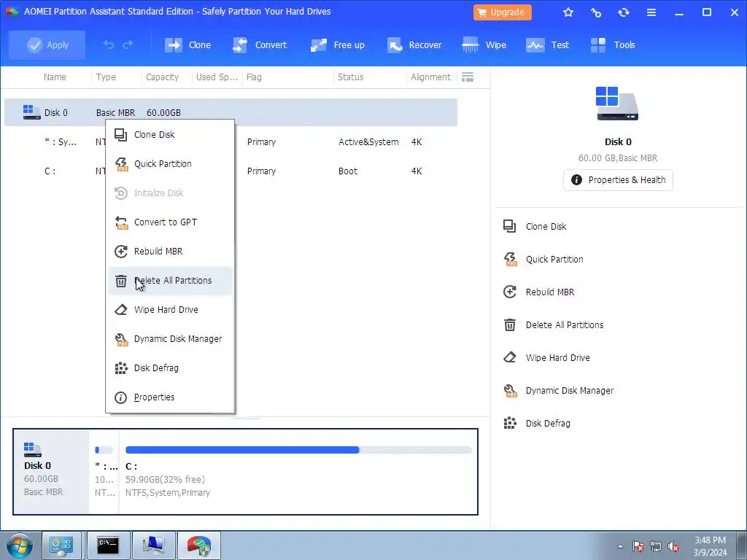Viewport: 747px width, 560px height.
Task: Select the Disk 0 row in list
Action: (231, 112)
